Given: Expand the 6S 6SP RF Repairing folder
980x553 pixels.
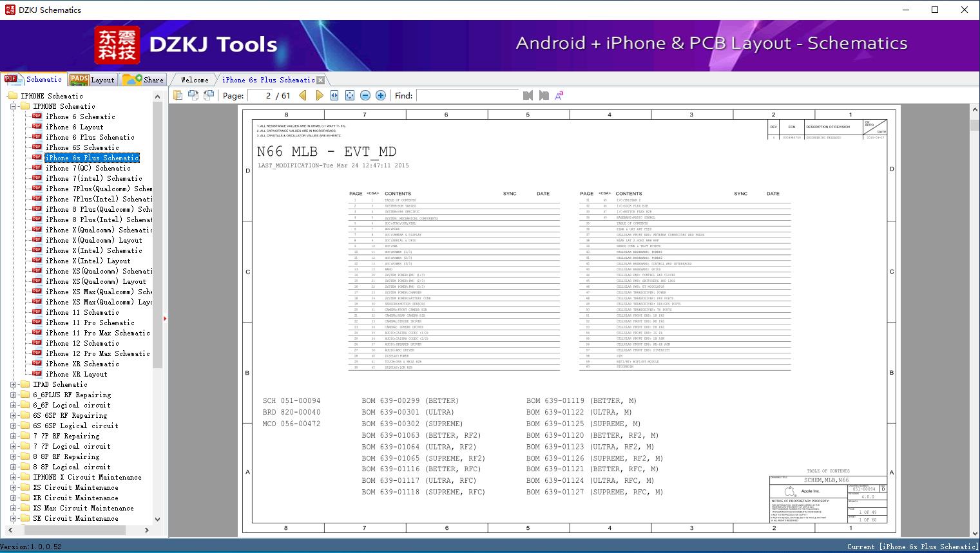Looking at the screenshot, I should 14,415.
